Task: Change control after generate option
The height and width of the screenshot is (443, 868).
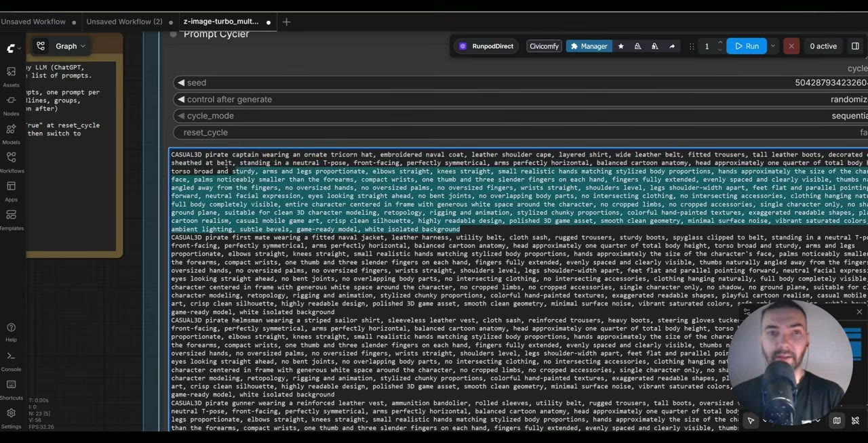Action: (x=520, y=99)
